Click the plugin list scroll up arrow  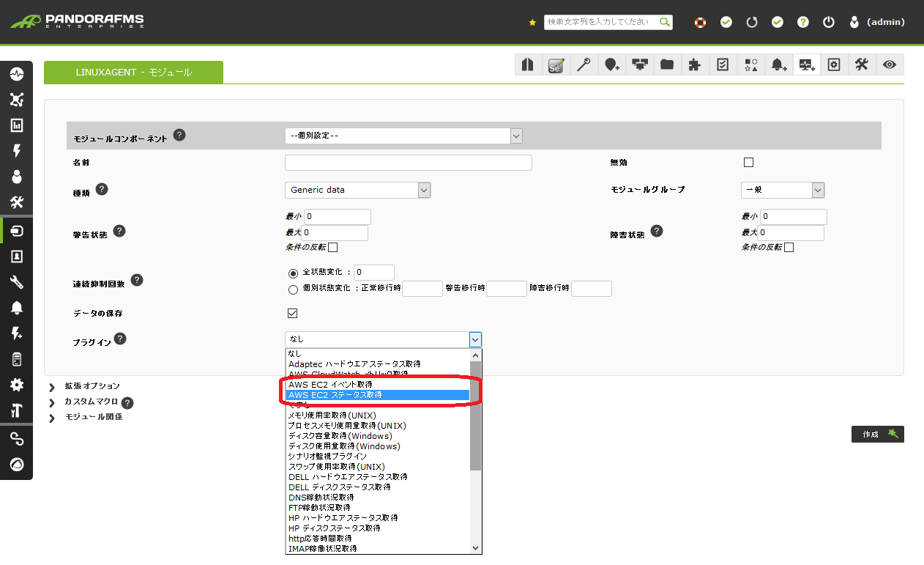point(475,353)
